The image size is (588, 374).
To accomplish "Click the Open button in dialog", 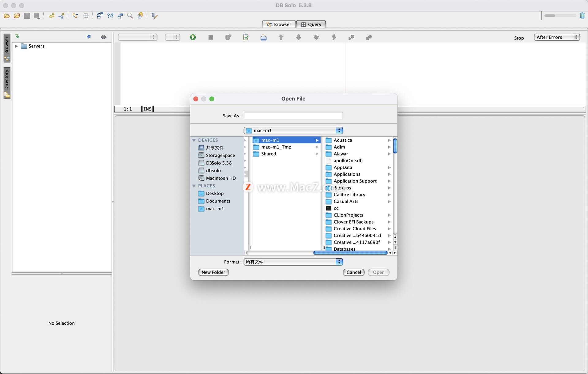I will coord(379,272).
